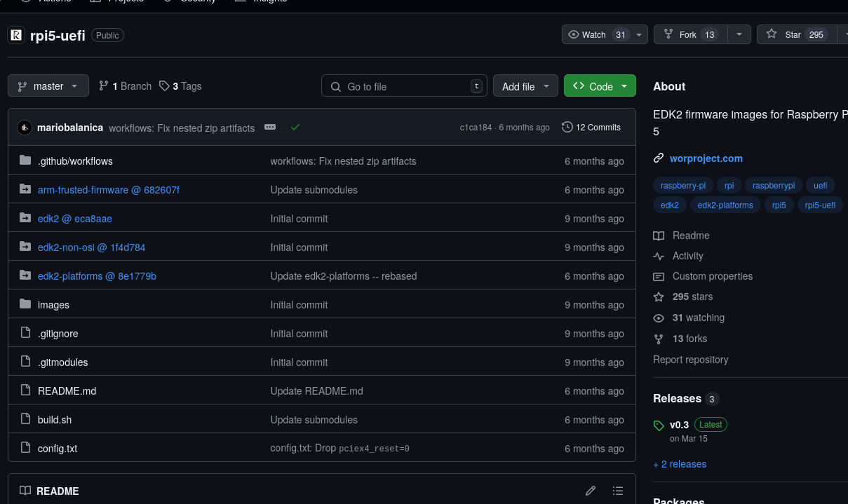
Task: Open Report repository link
Action: (690, 360)
